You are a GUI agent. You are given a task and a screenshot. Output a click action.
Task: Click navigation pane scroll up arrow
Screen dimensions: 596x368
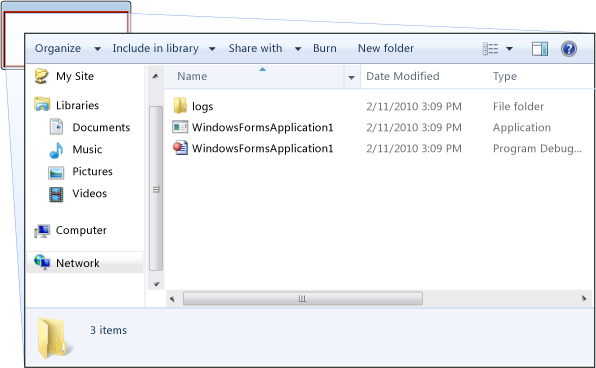(x=155, y=76)
